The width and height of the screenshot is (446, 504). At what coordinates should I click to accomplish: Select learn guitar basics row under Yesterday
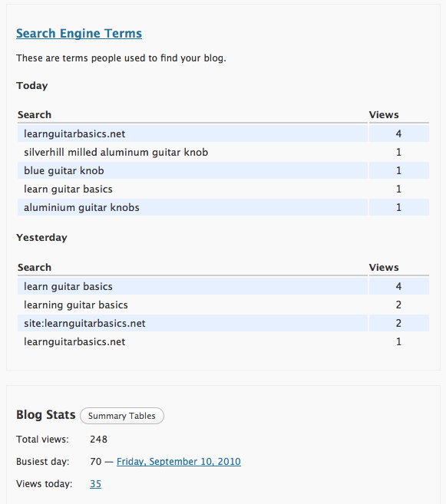(x=223, y=286)
